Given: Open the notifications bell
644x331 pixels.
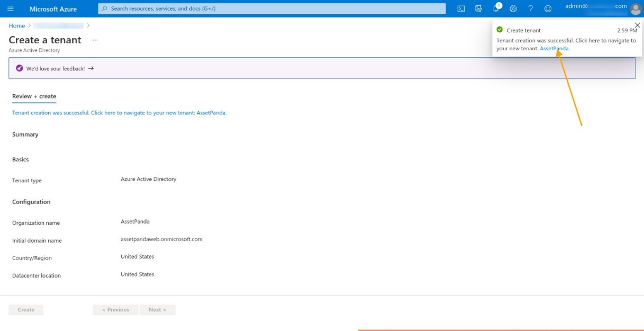Looking at the screenshot, I should point(496,8).
